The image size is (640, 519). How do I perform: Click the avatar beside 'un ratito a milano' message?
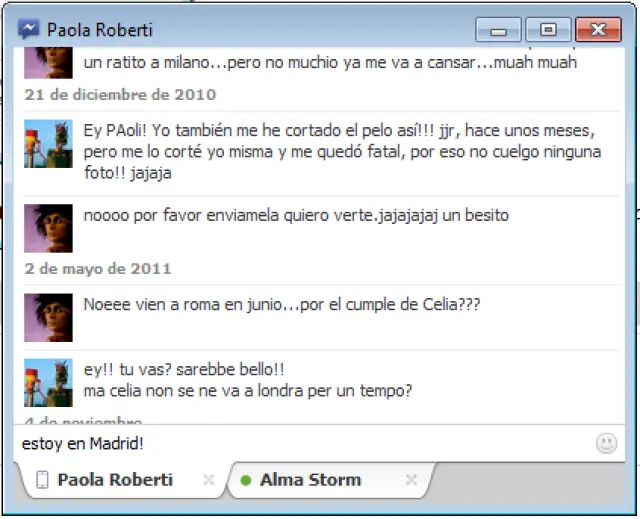click(x=48, y=63)
